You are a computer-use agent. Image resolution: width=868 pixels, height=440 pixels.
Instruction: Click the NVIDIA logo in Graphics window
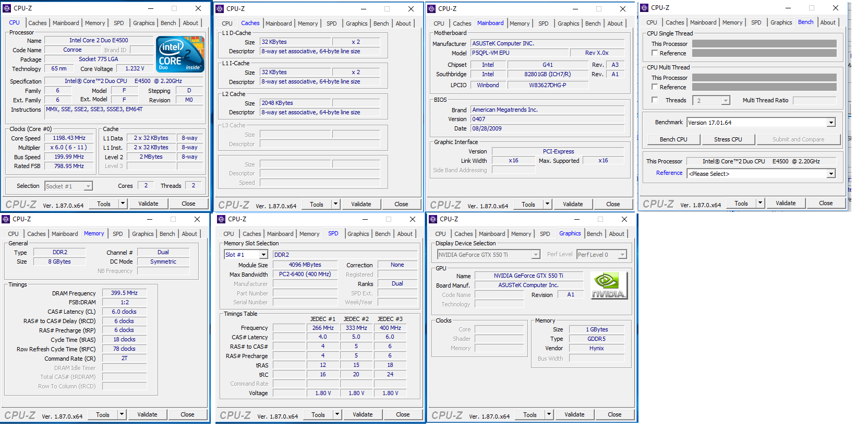tap(609, 286)
